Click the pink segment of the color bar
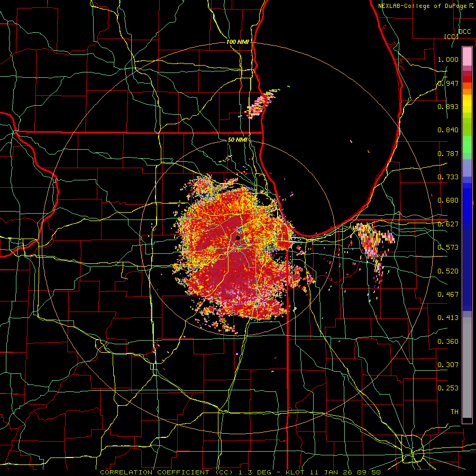The image size is (476, 476). pos(467,56)
